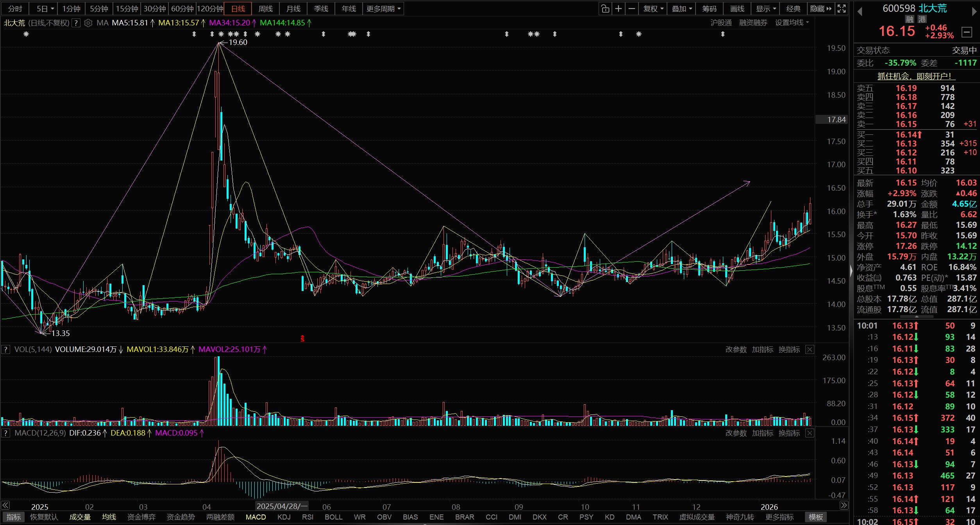980x525 pixels.
Task: Open MA settings gear icon
Action: (88, 23)
